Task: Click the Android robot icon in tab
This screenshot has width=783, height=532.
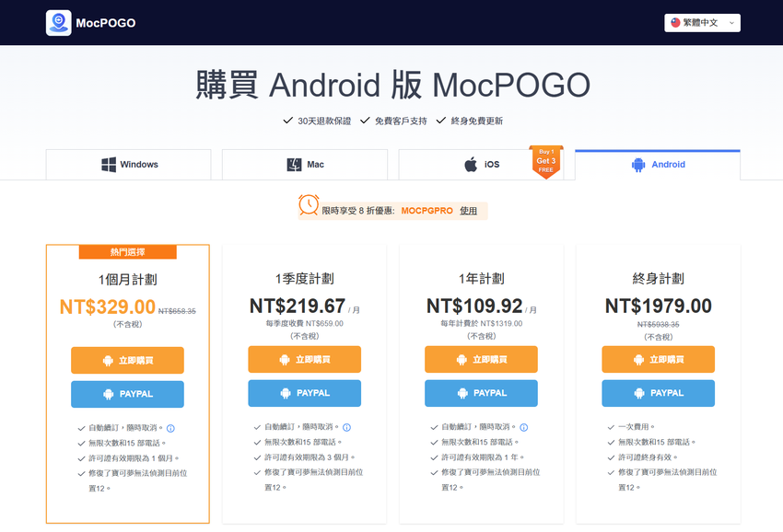Action: (x=638, y=165)
